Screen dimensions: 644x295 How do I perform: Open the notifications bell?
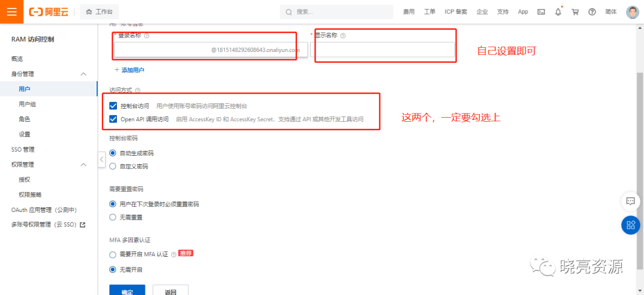[558, 12]
